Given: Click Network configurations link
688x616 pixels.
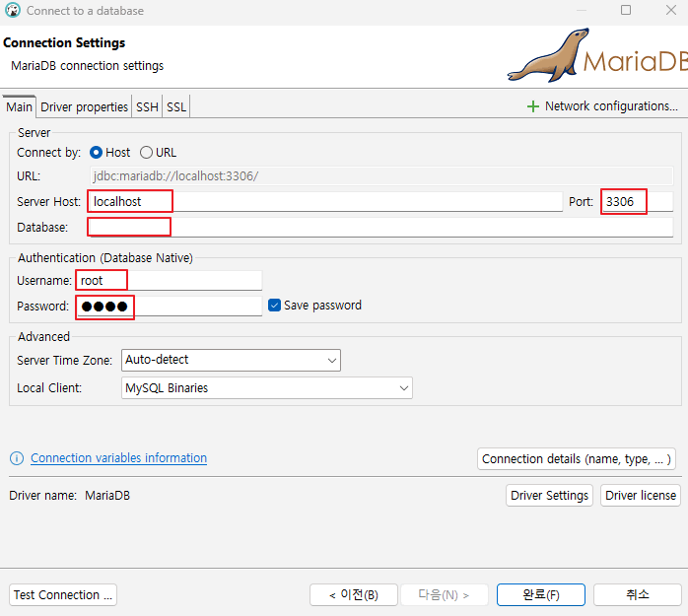Looking at the screenshot, I should point(611,106).
